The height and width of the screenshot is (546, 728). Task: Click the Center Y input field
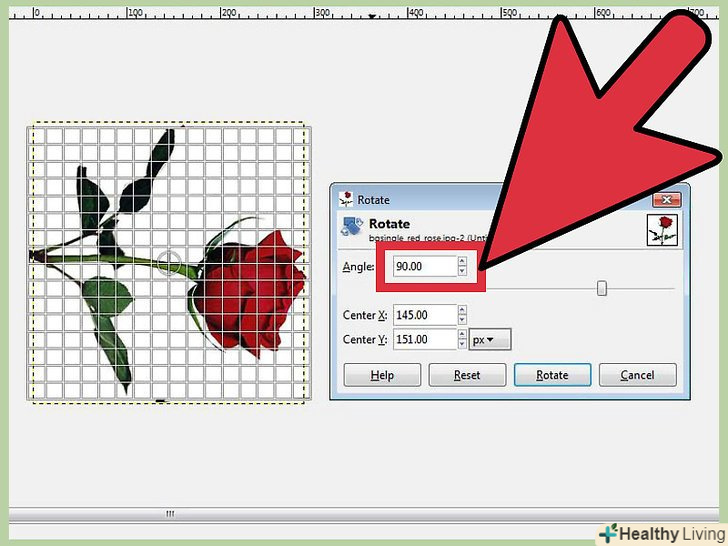tap(424, 340)
